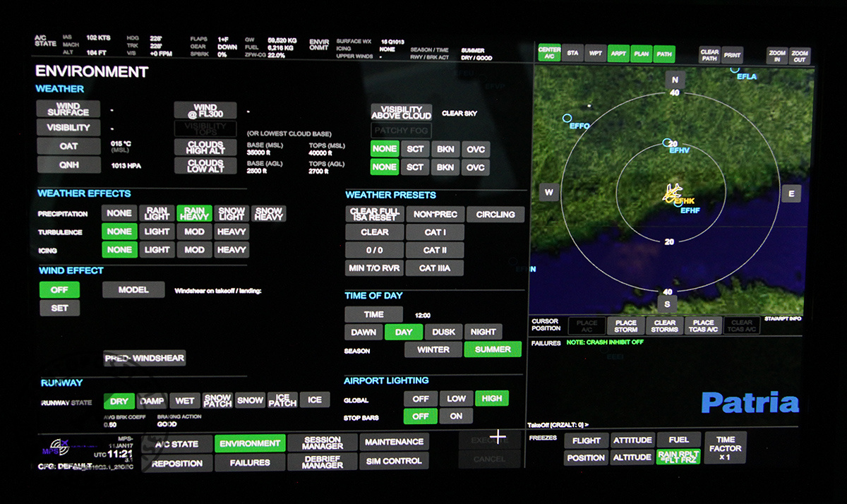The height and width of the screenshot is (504, 847).
Task: Apply the CAT II weather preset
Action: click(x=434, y=250)
